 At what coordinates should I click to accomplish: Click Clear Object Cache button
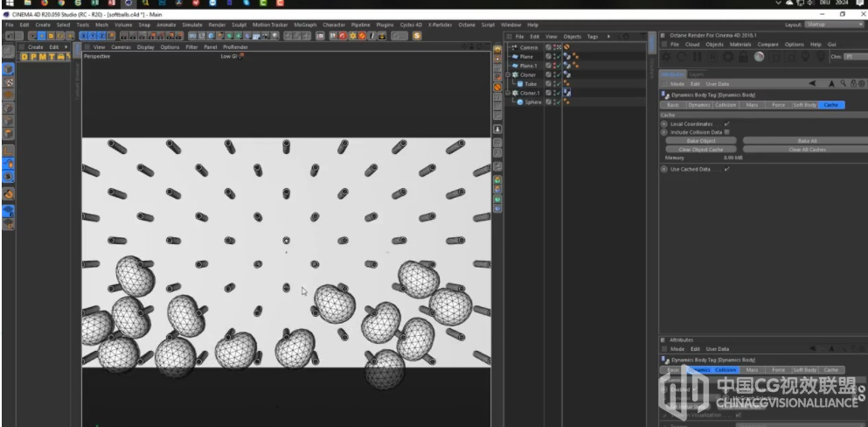(x=701, y=150)
